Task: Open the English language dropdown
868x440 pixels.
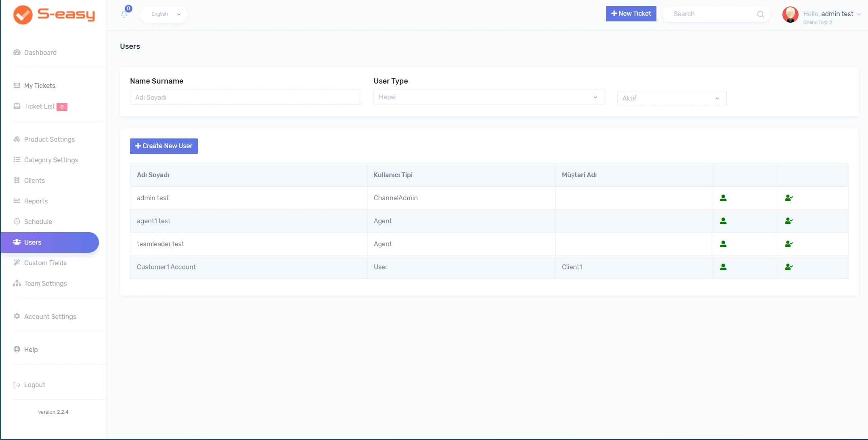Action: click(164, 14)
